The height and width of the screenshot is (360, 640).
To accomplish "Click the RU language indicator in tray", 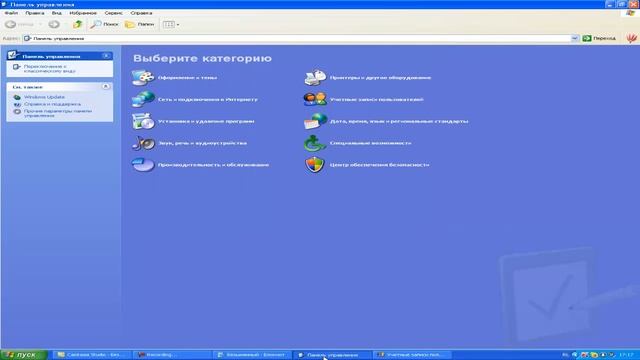I will pos(565,355).
